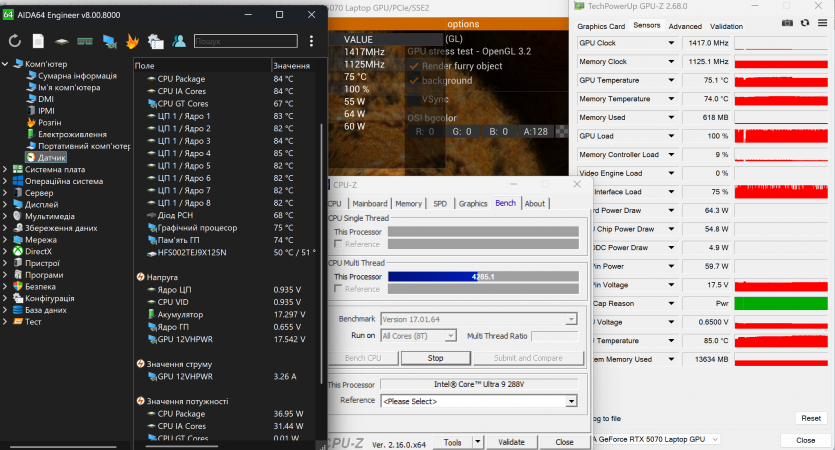Click the flame stability test toolbar icon

[132, 41]
